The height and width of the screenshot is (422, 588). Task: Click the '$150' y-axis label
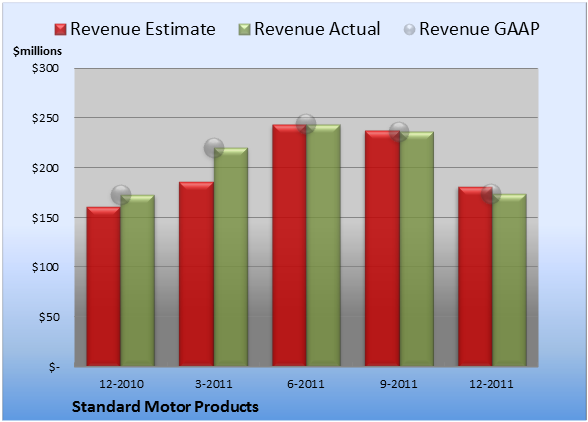tap(45, 218)
